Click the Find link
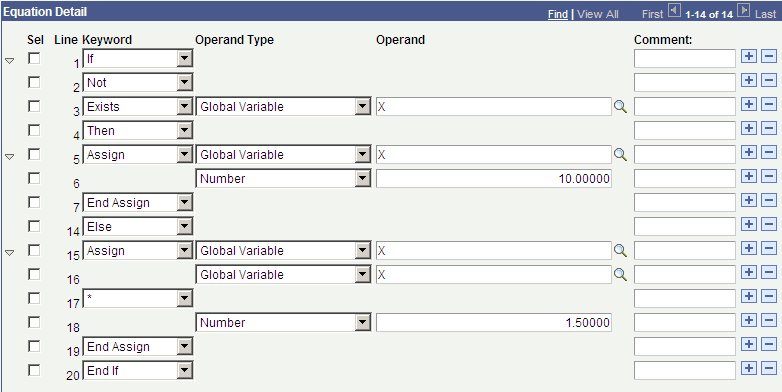This screenshot has width=782, height=392. pyautogui.click(x=558, y=14)
